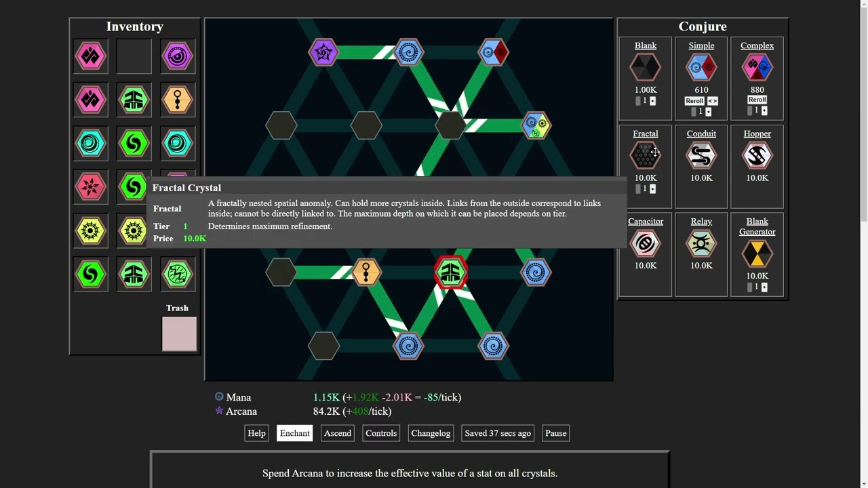This screenshot has height=488, width=868.
Task: Click the empty inventory slot
Action: click(134, 56)
